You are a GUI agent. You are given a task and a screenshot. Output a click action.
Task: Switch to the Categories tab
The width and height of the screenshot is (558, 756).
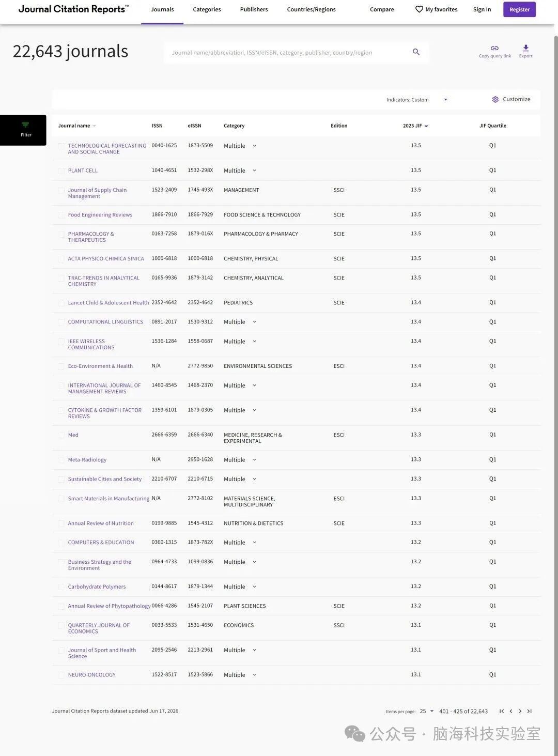click(207, 9)
